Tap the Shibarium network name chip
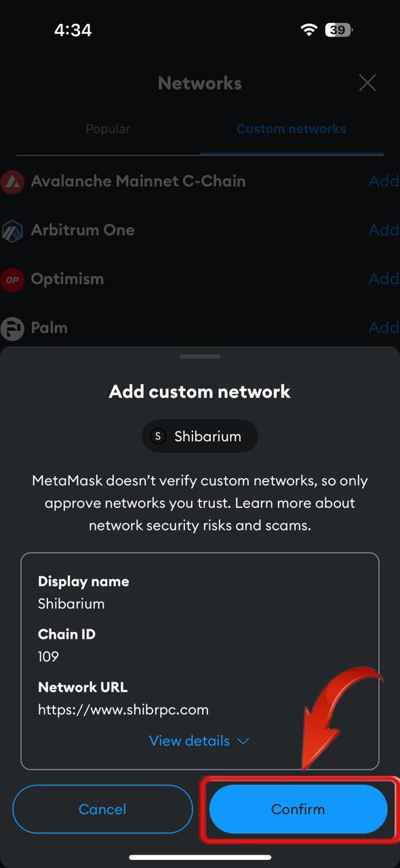Screen dimensions: 400x868 click(x=200, y=436)
